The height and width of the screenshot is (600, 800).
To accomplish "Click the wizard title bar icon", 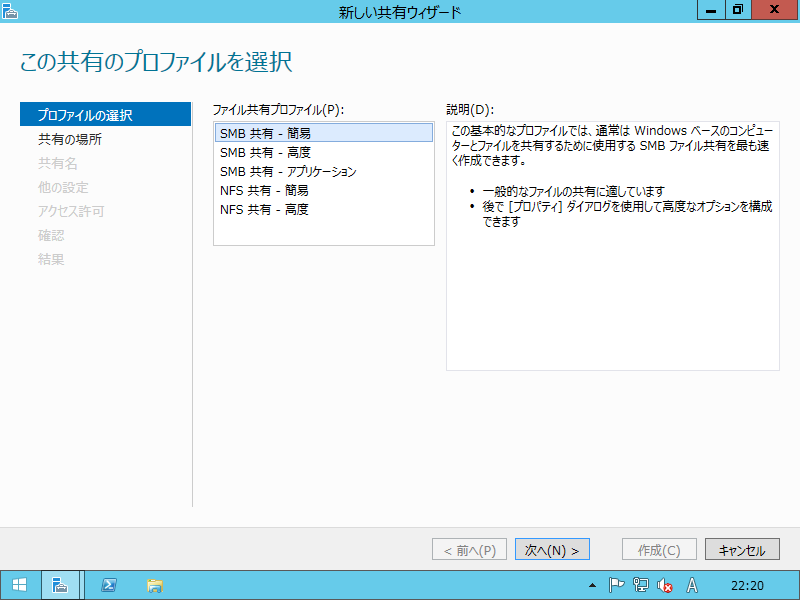I will coord(10,10).
